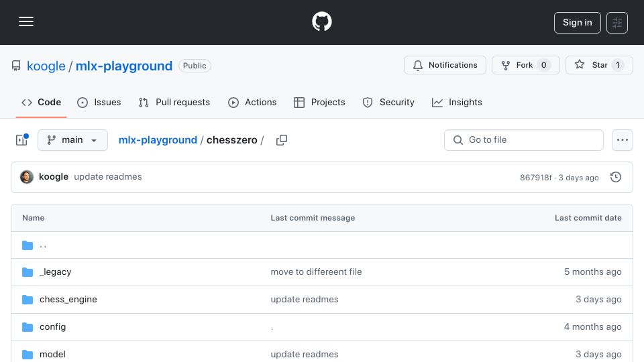The width and height of the screenshot is (644, 362).
Task: Go up to the parent directory '..'
Action: [x=43, y=245]
